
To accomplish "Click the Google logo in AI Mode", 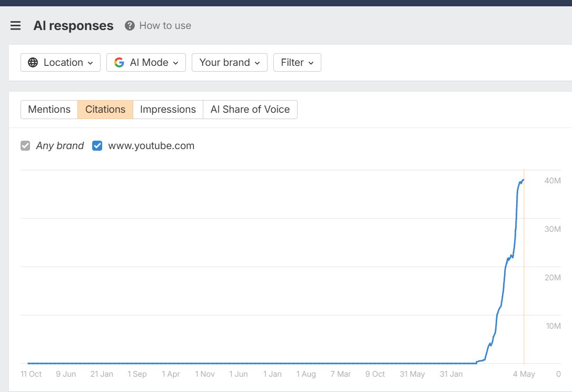I will tap(119, 62).
